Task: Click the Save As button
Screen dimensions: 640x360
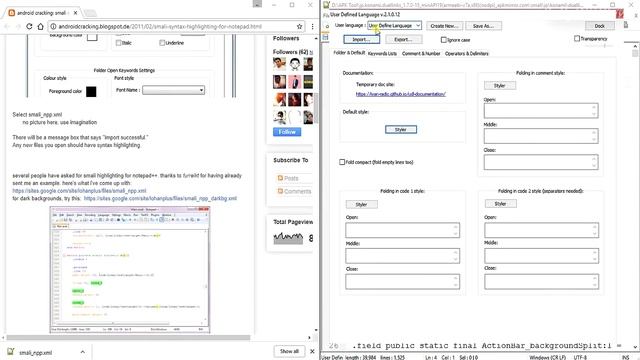Action: click(x=483, y=26)
